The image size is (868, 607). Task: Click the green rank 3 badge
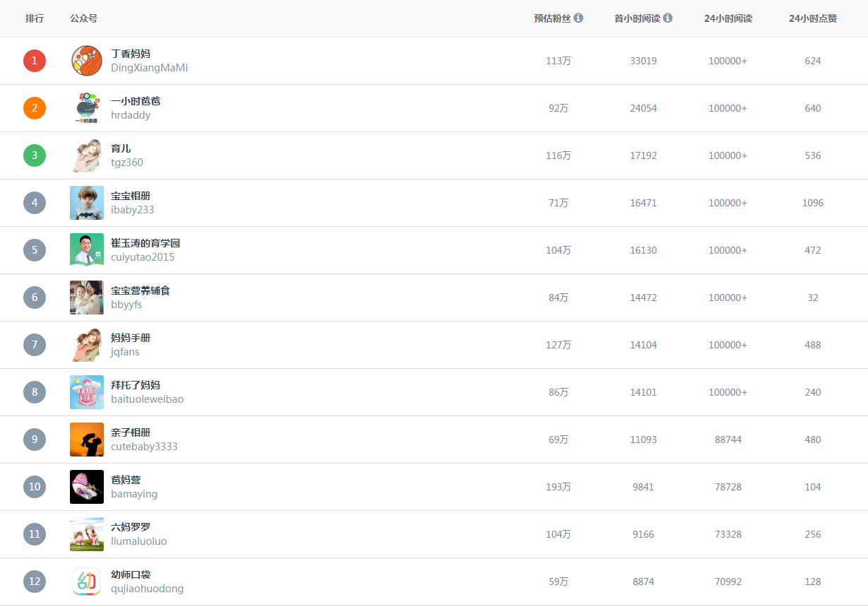coord(35,155)
